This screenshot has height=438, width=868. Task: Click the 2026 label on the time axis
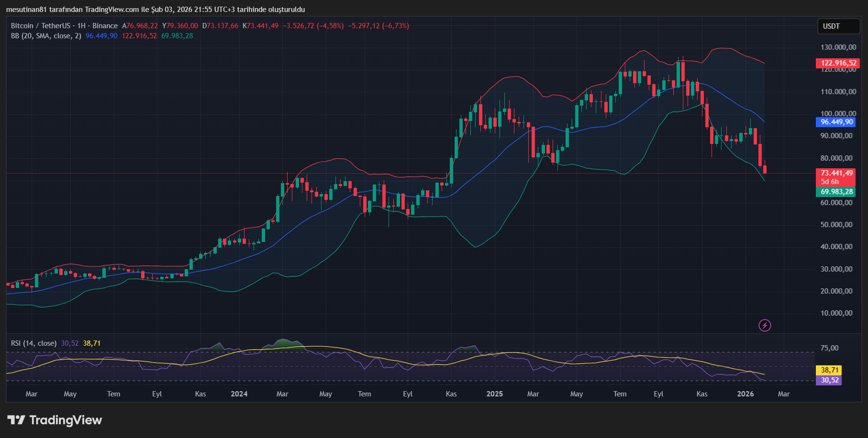pos(745,394)
